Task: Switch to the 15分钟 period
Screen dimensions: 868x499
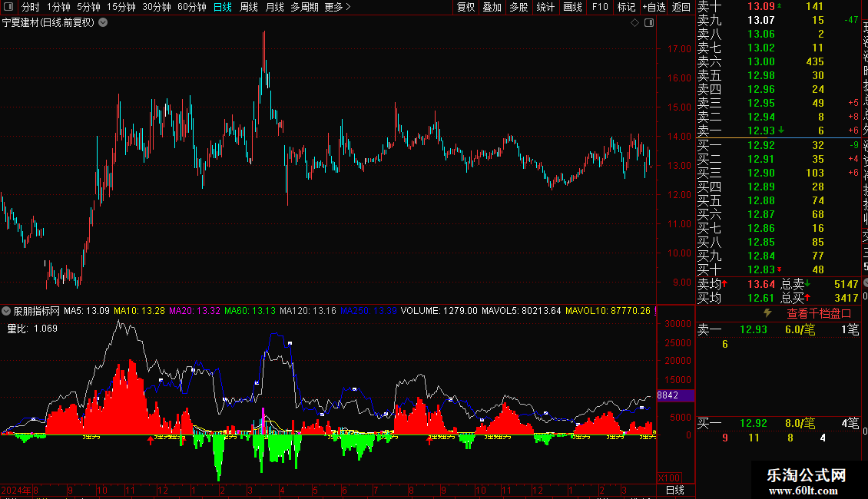Action: (121, 7)
